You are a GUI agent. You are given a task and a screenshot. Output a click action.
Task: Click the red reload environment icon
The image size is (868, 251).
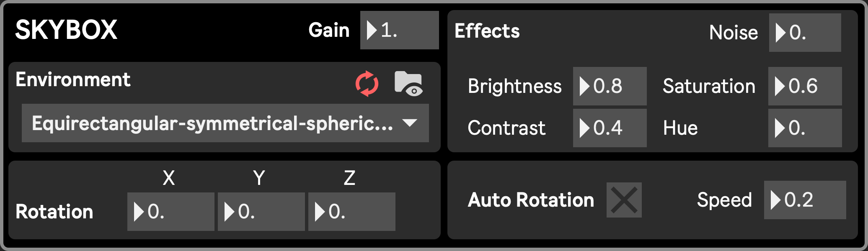click(x=367, y=84)
